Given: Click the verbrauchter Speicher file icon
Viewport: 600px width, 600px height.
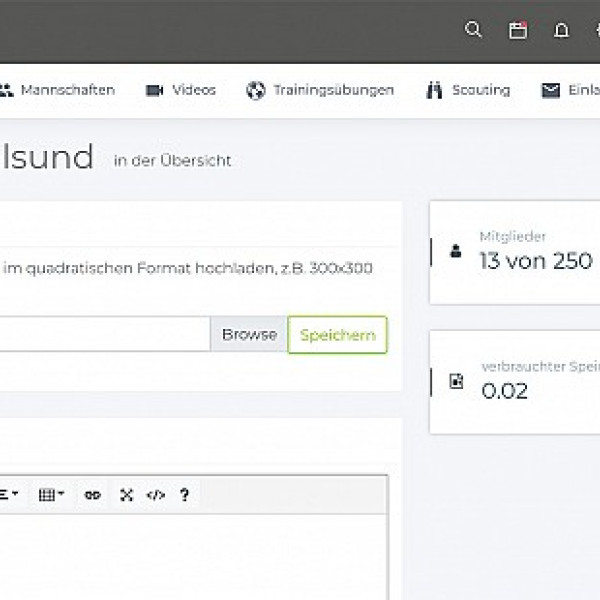Looking at the screenshot, I should [456, 382].
